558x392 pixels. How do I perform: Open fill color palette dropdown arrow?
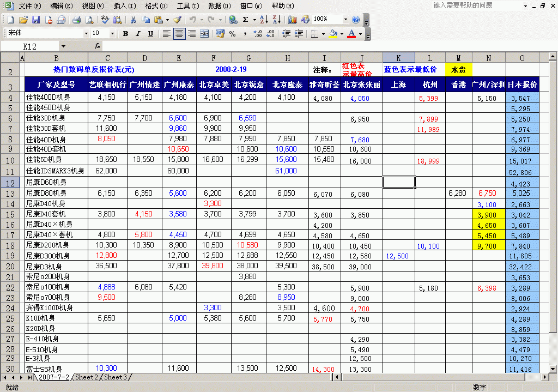[x=342, y=34]
